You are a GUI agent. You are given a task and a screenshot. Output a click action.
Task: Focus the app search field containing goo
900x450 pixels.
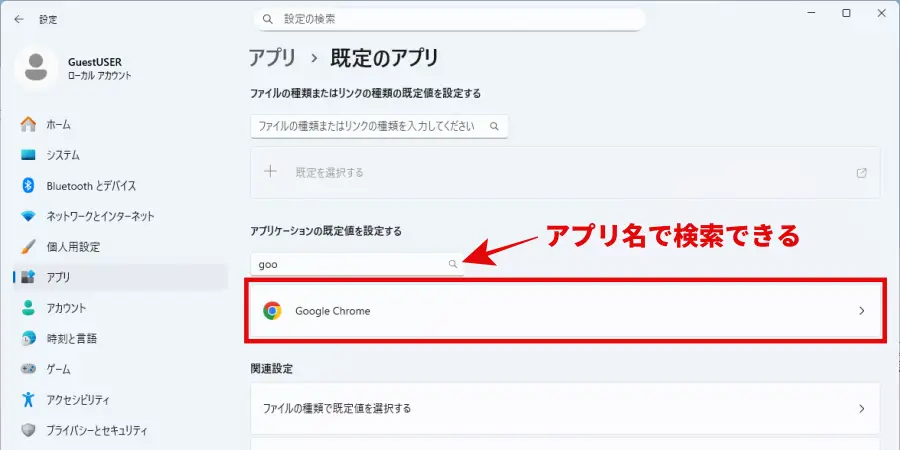pyautogui.click(x=357, y=264)
